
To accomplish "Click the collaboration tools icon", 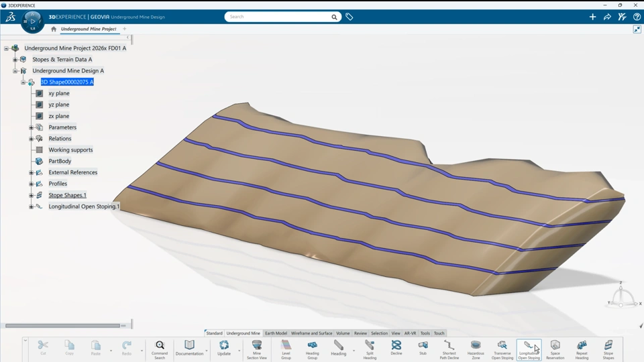I will pyautogui.click(x=622, y=17).
